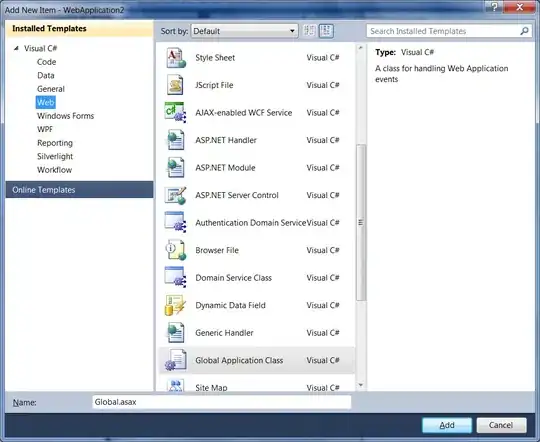Click the ASP.NET Server Control icon
The height and width of the screenshot is (442, 540).
(x=176, y=195)
